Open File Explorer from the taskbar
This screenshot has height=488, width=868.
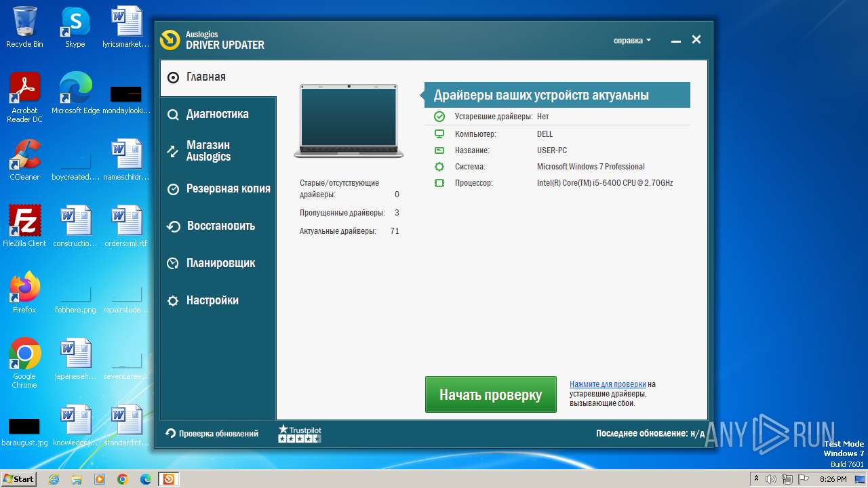(x=77, y=479)
